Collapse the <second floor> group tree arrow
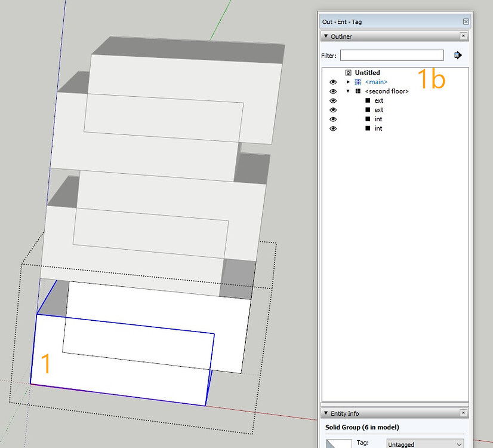The width and height of the screenshot is (493, 448). point(348,91)
